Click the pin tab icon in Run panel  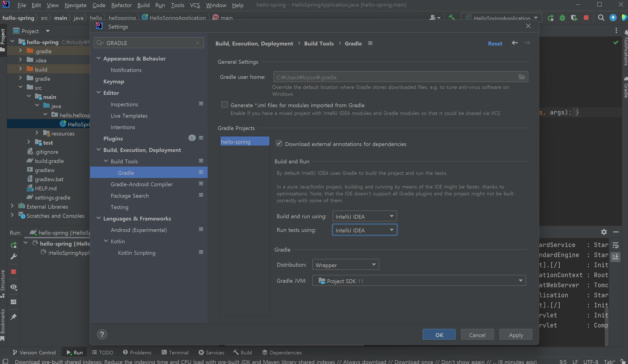click(x=13, y=317)
